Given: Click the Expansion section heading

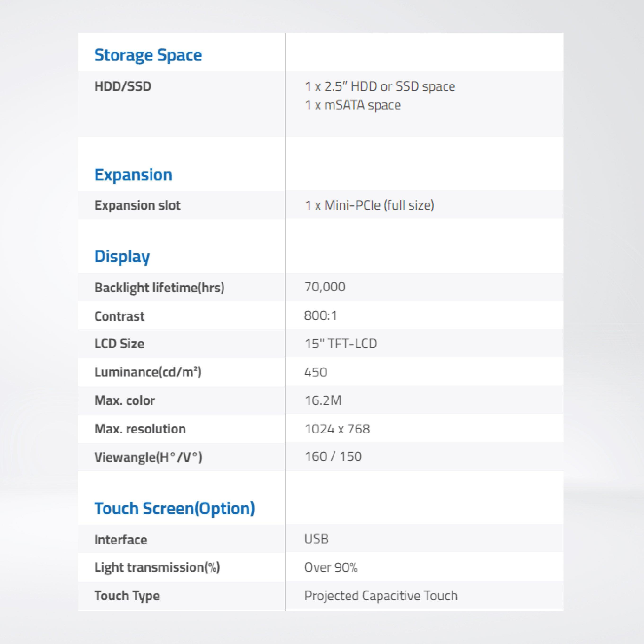Looking at the screenshot, I should coord(133,175).
